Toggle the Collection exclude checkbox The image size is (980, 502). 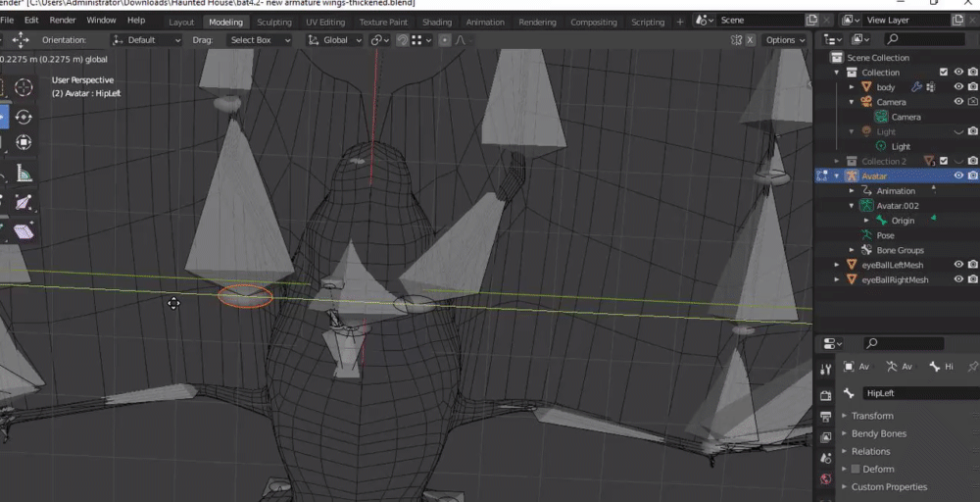click(x=943, y=73)
